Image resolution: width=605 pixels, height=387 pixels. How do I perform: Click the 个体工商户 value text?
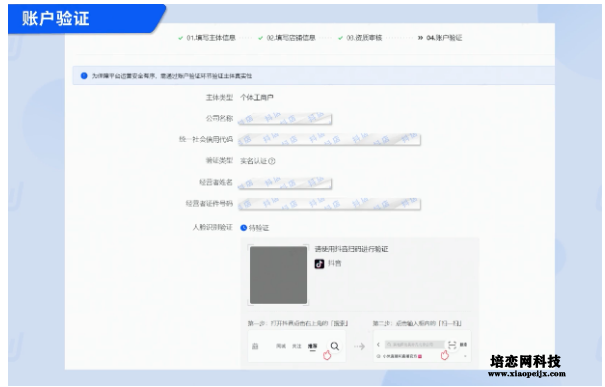tap(257, 98)
